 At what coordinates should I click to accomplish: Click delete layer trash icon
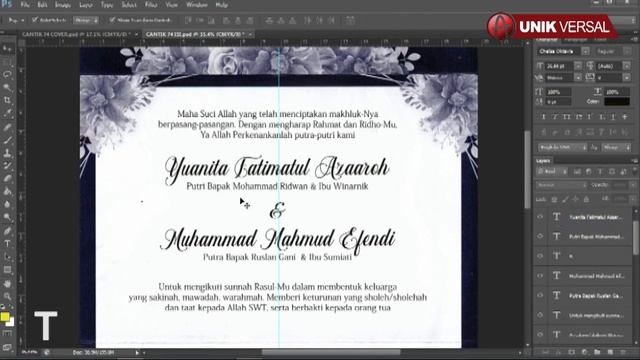coord(623,352)
